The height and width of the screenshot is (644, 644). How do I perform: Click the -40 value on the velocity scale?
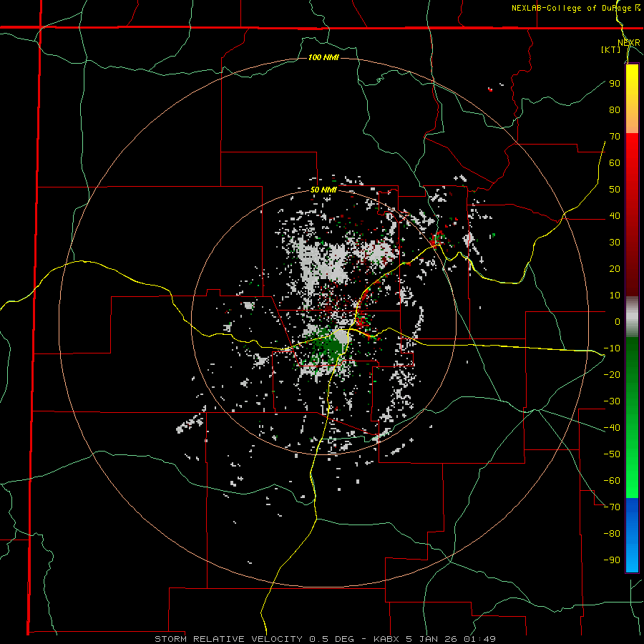click(x=612, y=428)
